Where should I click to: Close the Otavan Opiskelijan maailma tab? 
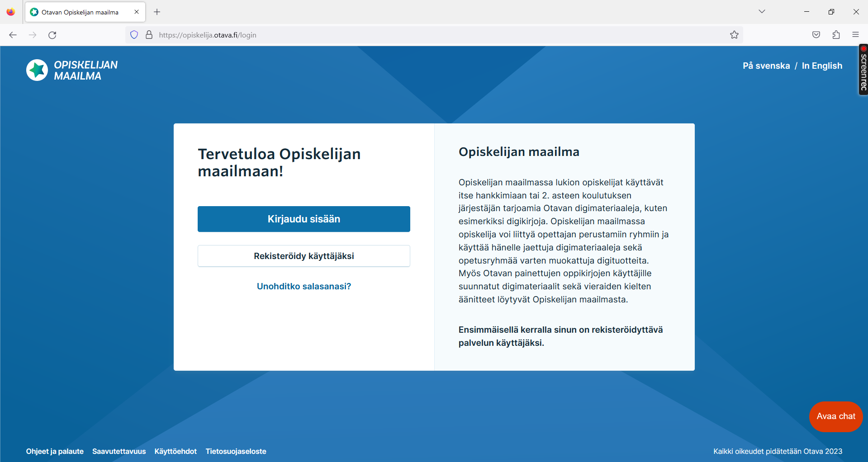tap(137, 12)
